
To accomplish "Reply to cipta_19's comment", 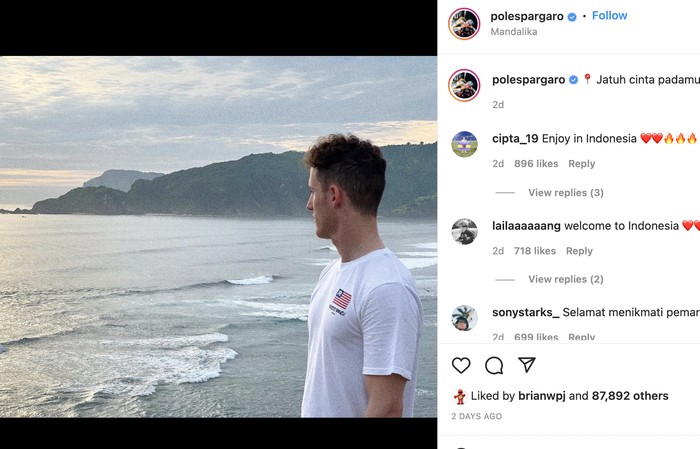I will click(581, 164).
